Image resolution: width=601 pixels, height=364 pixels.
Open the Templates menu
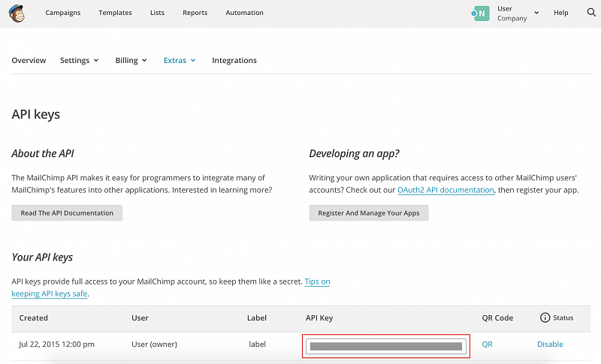(115, 13)
